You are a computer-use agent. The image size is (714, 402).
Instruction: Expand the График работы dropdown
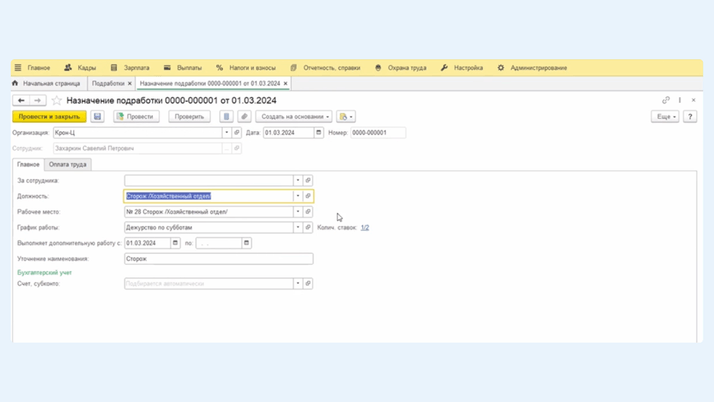pos(297,227)
